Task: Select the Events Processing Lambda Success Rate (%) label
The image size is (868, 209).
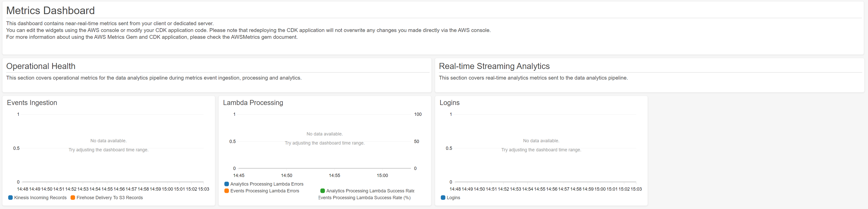Action: click(x=365, y=198)
